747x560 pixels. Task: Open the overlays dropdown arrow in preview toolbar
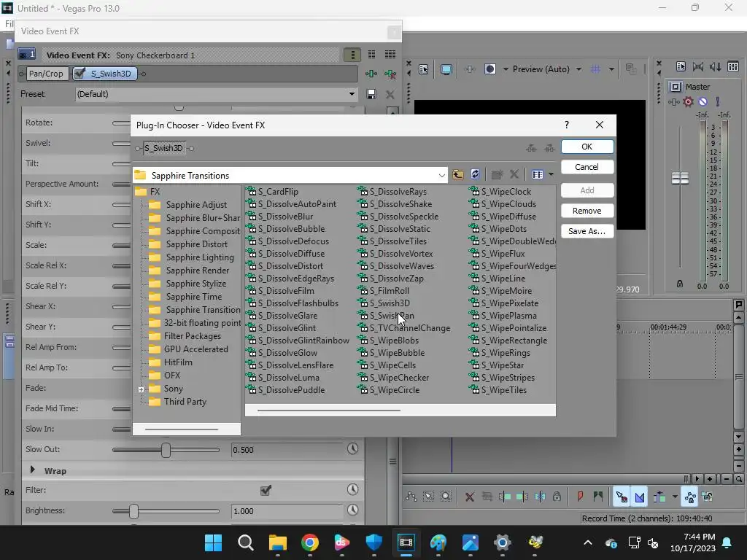click(611, 69)
